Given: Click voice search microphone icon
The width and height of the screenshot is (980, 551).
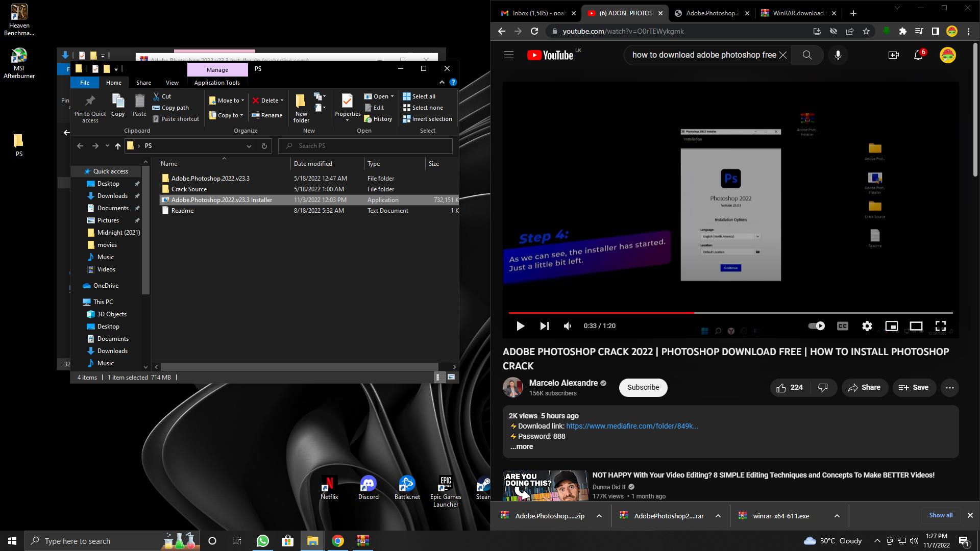Looking at the screenshot, I should (838, 55).
